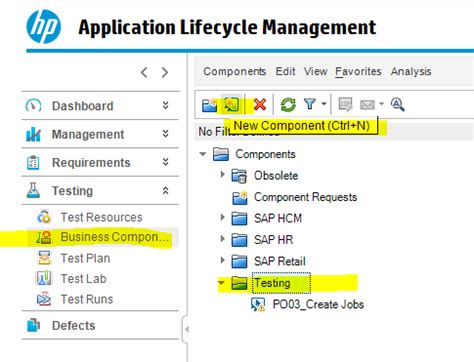Screen dimensions: 474x362
Task: Click the Find magnifier icon
Action: [x=397, y=105]
